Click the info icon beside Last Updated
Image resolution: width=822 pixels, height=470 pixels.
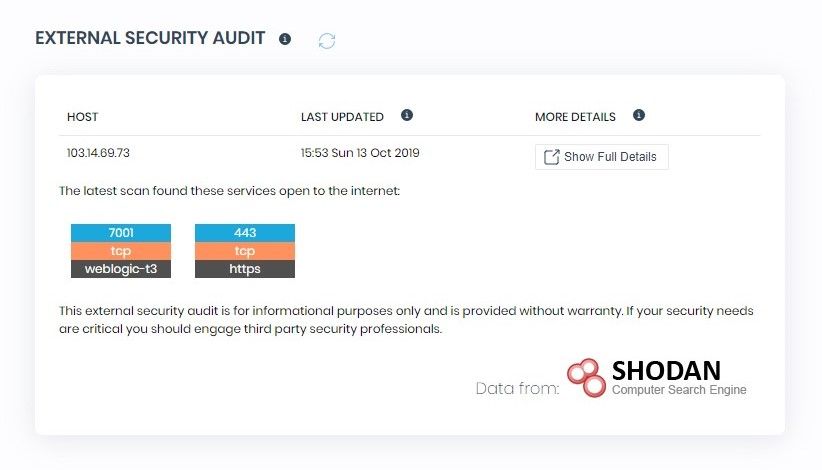[x=407, y=115]
